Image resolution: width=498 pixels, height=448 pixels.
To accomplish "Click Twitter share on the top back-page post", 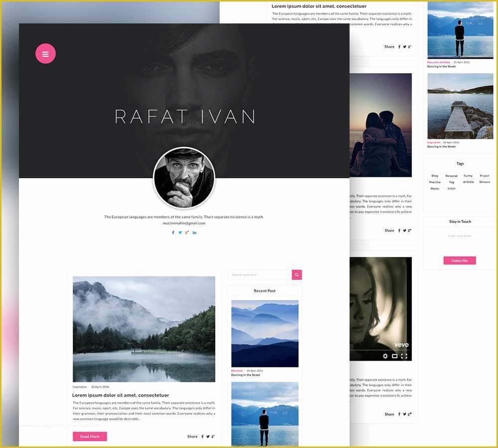I will click(404, 47).
